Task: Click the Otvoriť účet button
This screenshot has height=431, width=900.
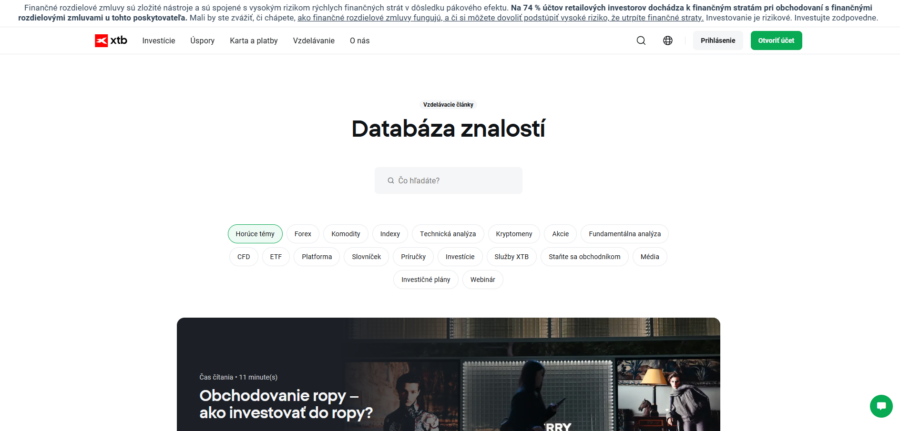Action: [x=776, y=41]
